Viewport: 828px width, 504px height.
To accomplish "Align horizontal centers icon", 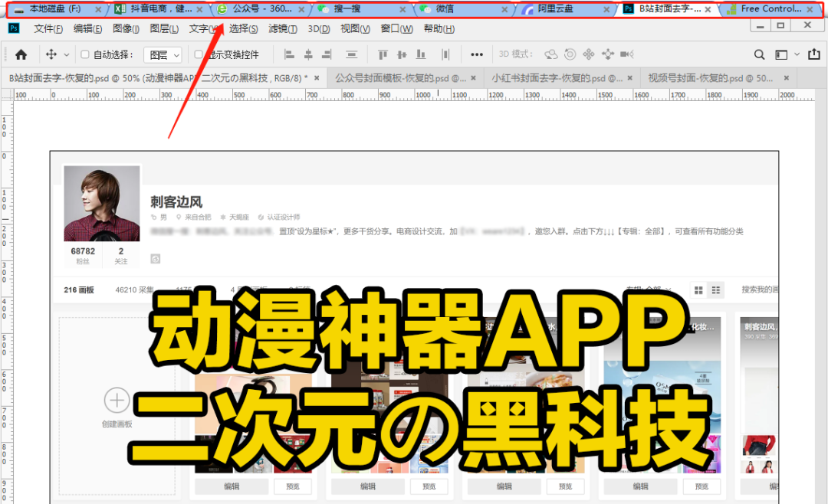I will click(x=308, y=54).
